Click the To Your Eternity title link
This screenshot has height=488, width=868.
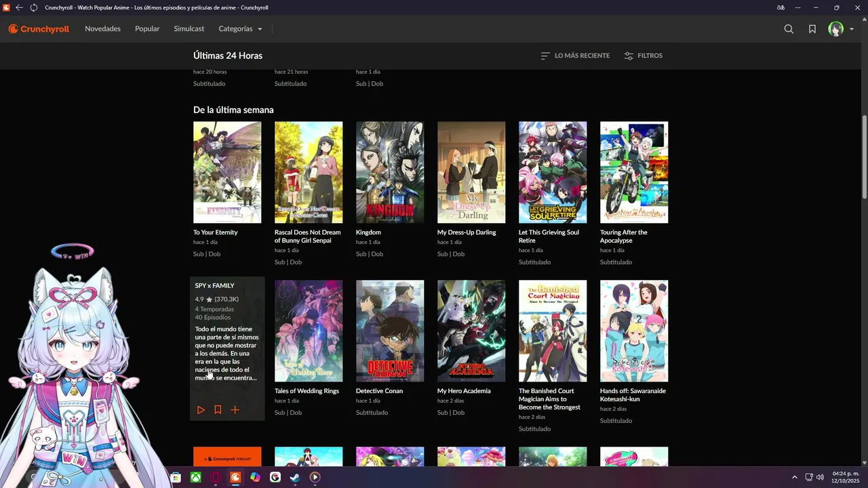[x=215, y=232]
